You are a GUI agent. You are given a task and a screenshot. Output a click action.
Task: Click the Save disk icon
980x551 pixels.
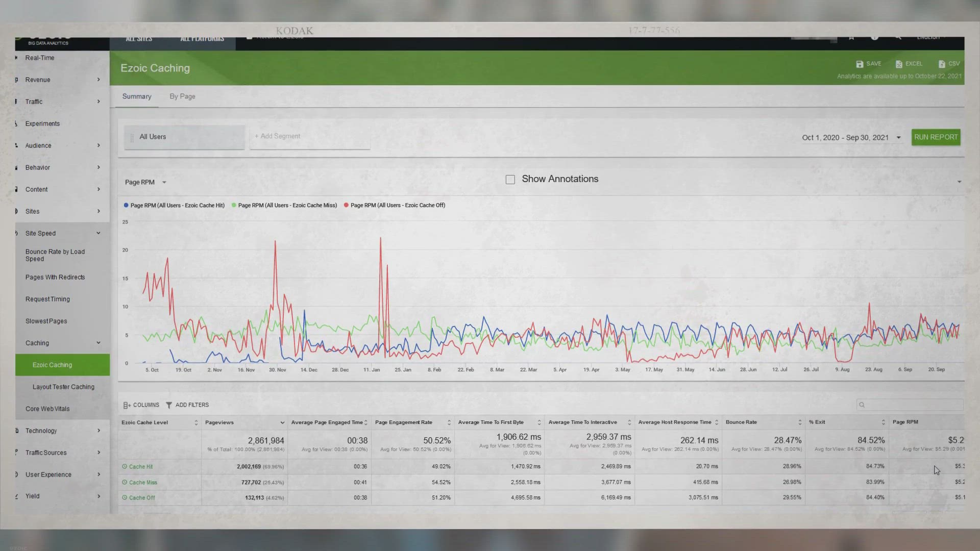tap(860, 64)
